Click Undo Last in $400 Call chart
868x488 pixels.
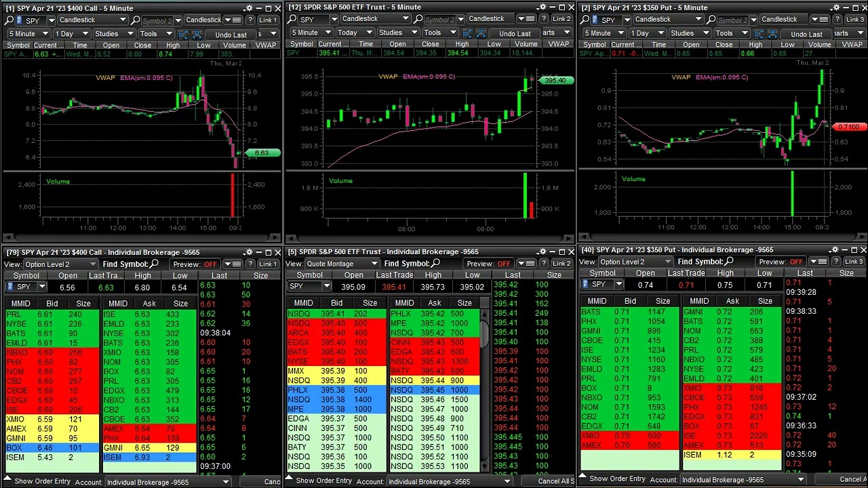(x=231, y=34)
